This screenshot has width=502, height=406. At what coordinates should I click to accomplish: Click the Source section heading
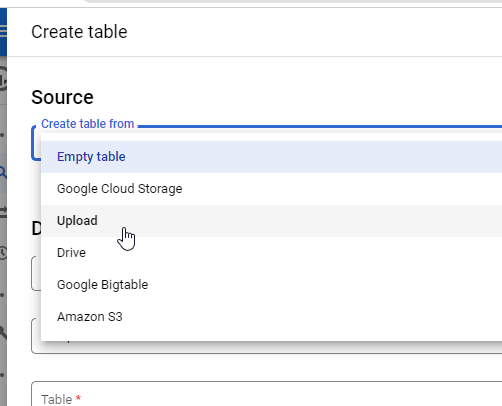(62, 97)
